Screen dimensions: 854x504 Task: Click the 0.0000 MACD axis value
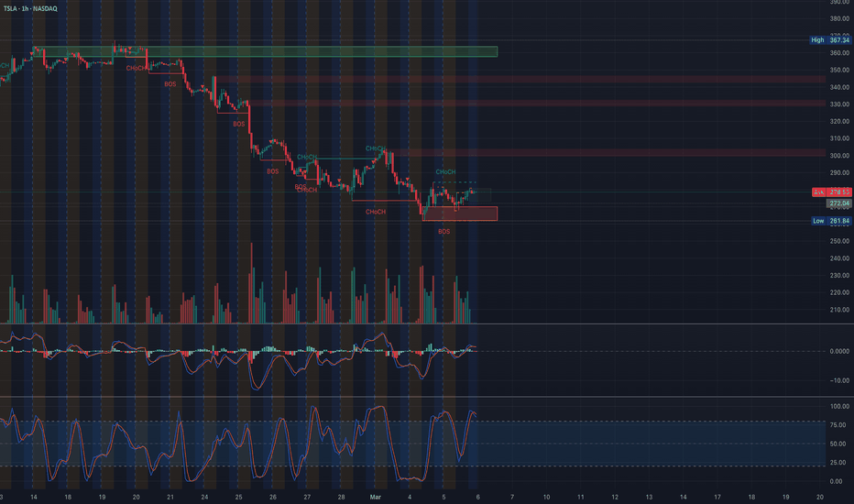pyautogui.click(x=839, y=351)
